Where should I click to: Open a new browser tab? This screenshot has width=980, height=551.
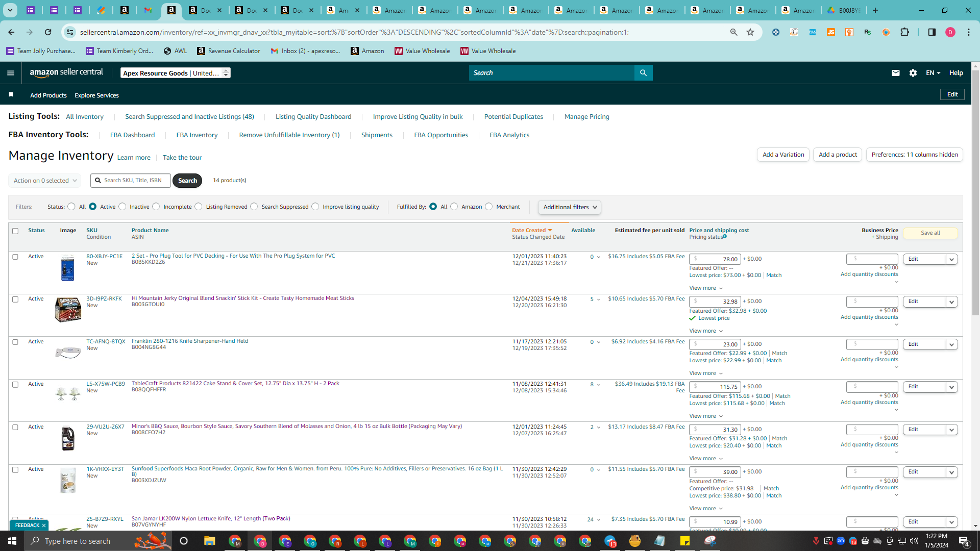coord(875,10)
